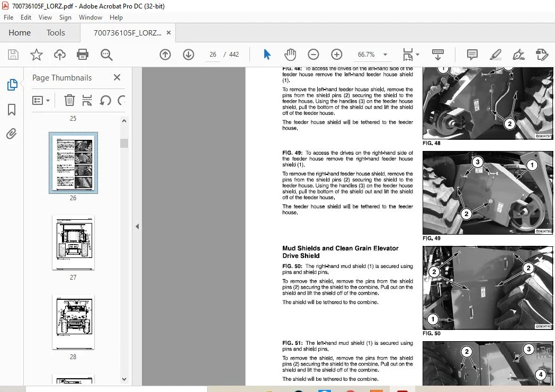The width and height of the screenshot is (555, 392).
Task: Switch to the Home tab
Action: point(20,32)
